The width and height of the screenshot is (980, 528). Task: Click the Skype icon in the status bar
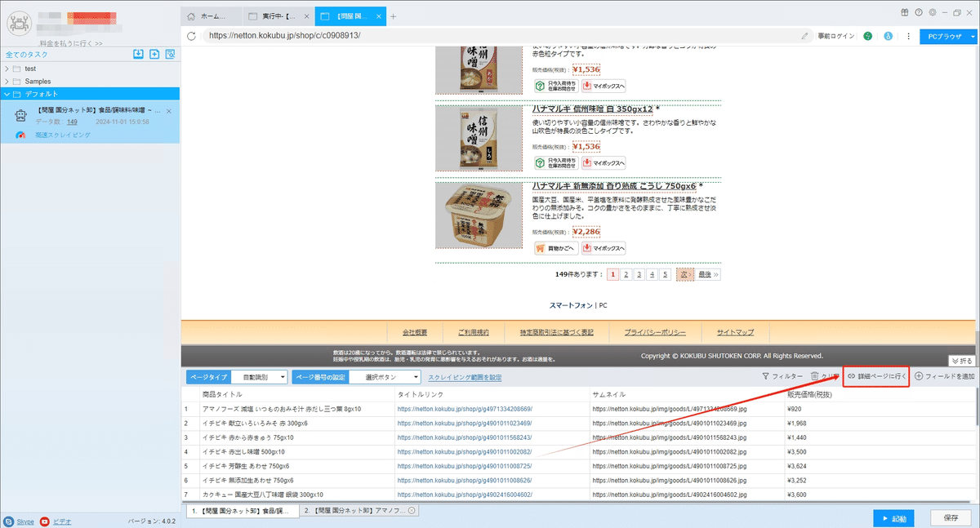click(8, 521)
